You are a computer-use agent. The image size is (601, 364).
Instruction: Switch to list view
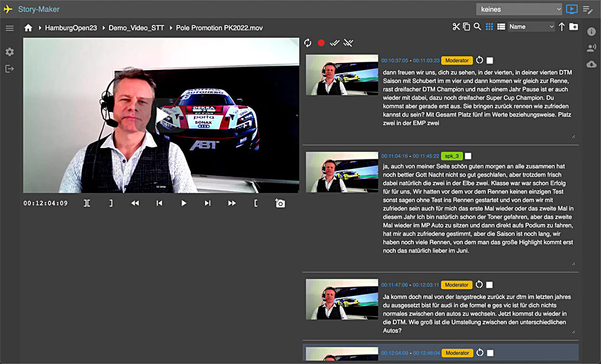(x=501, y=27)
